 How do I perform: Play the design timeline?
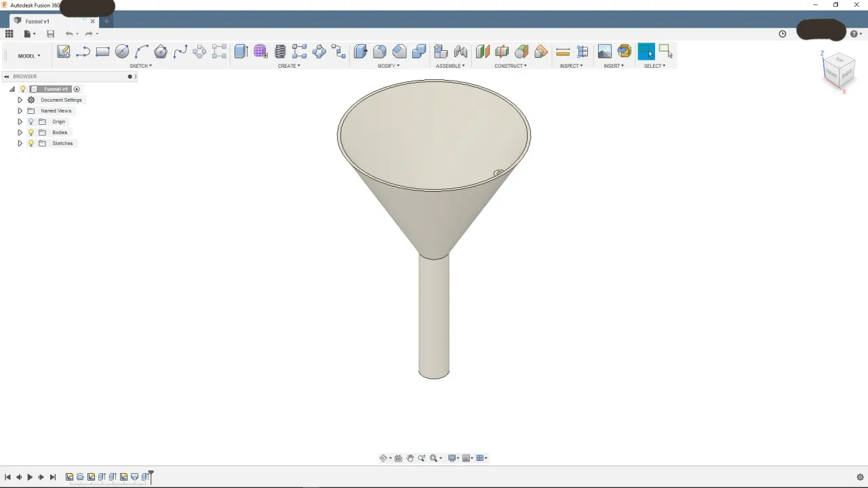coord(30,477)
